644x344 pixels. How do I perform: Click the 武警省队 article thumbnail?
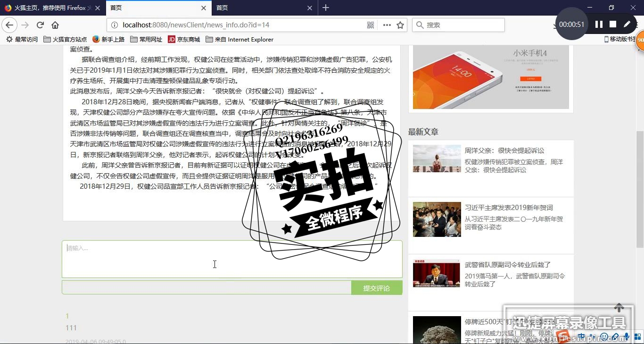pos(437,273)
